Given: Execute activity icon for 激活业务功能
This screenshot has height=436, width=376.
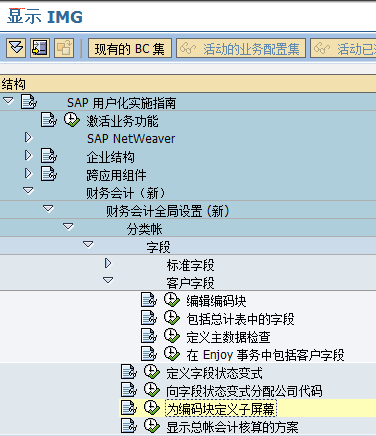Looking at the screenshot, I should pyautogui.click(x=72, y=120).
